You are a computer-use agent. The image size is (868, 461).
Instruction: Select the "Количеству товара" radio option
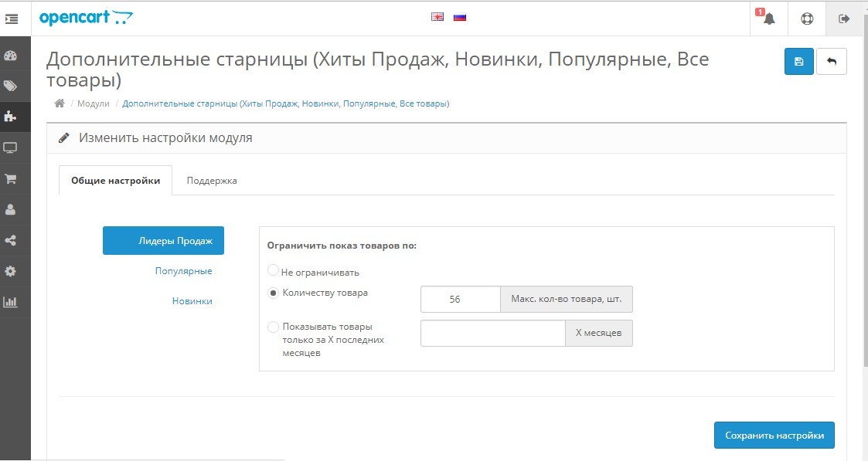273,293
